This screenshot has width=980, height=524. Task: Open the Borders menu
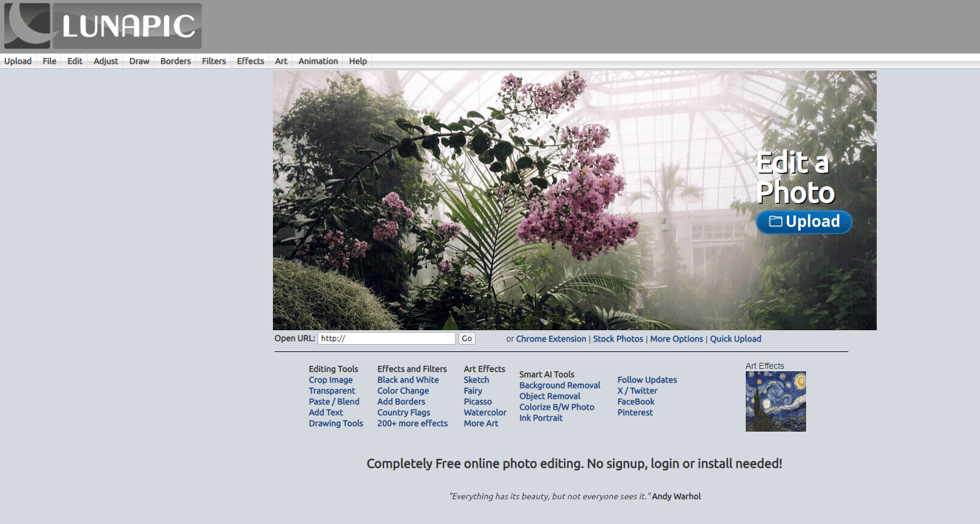pyautogui.click(x=175, y=61)
